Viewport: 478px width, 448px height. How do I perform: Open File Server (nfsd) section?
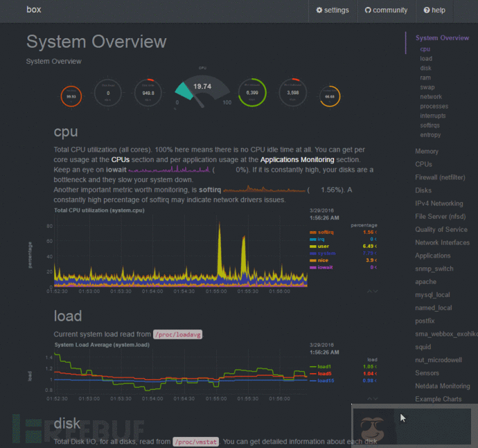pos(440,217)
